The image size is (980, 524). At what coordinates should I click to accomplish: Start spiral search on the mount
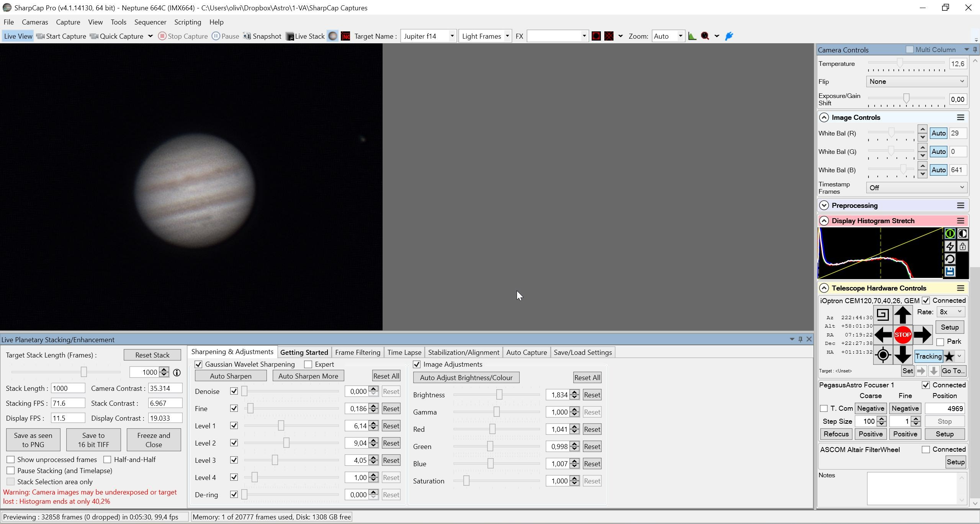tap(883, 315)
